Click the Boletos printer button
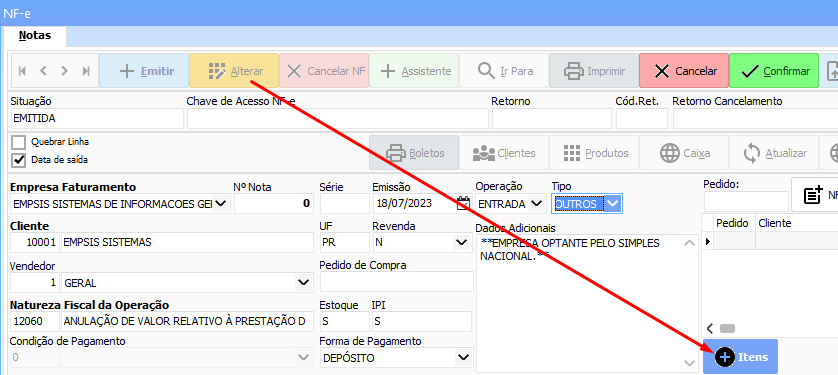Viewport: 838px width, 375px height. [x=414, y=153]
